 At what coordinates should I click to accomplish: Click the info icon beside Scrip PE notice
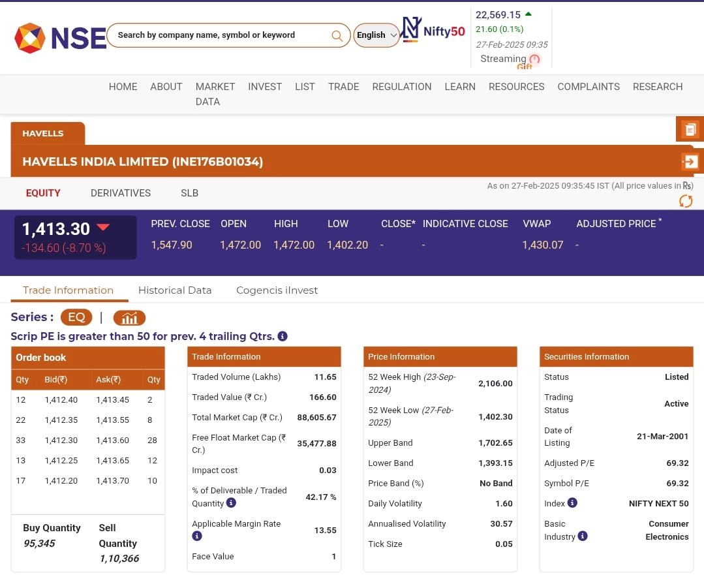pyautogui.click(x=283, y=336)
